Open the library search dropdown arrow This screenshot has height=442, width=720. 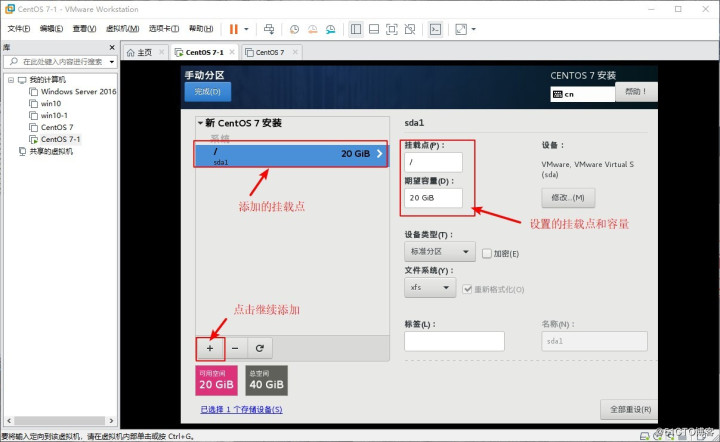pos(112,62)
